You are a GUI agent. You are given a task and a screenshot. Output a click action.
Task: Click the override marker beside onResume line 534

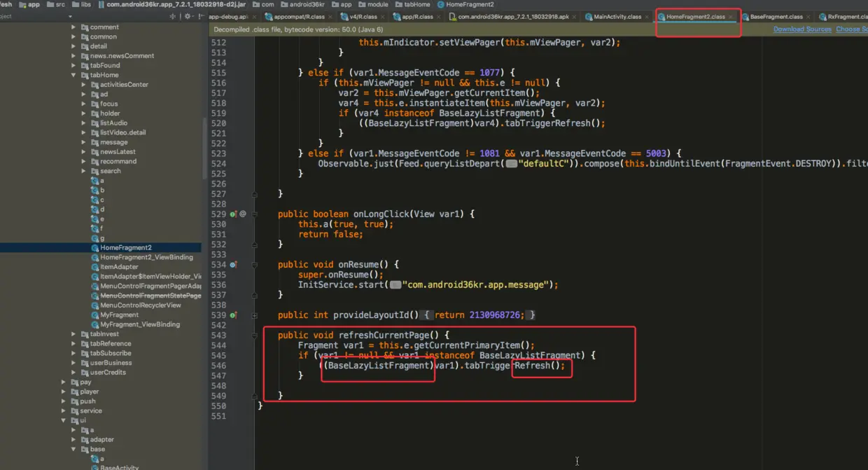[x=234, y=264]
